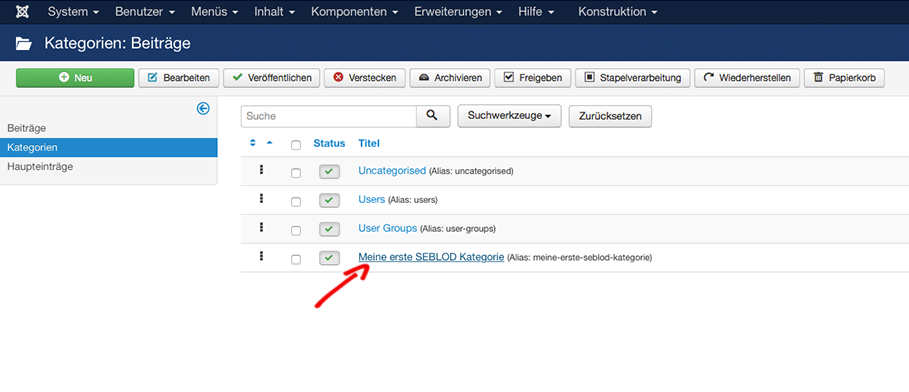Sort by the Status column header

pyautogui.click(x=329, y=143)
